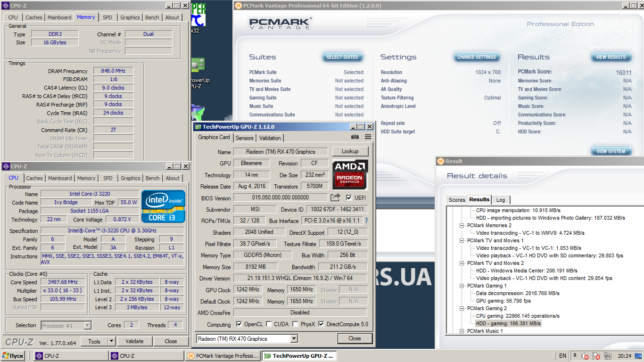Show hidden tray icons arrow
The height and width of the screenshot is (362, 644).
575,355
